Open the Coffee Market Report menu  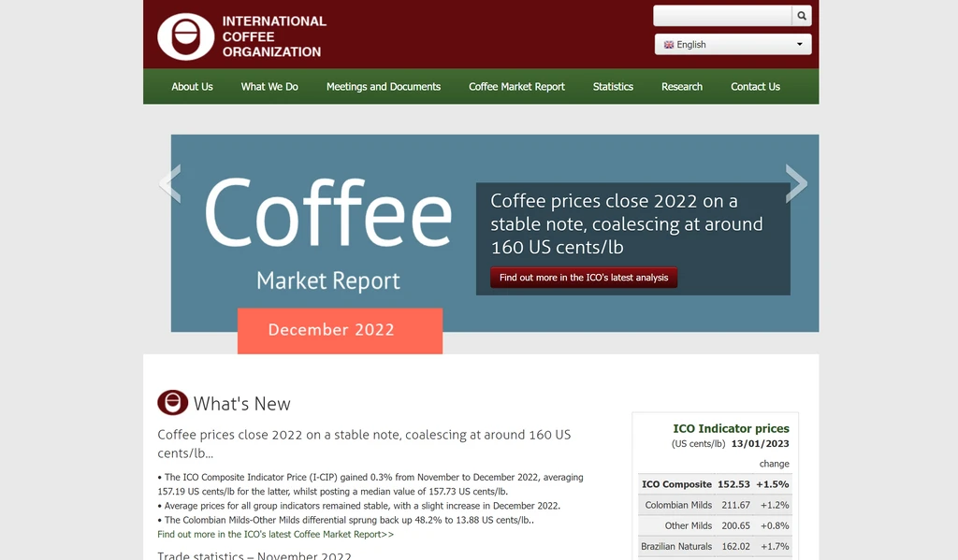coord(516,87)
